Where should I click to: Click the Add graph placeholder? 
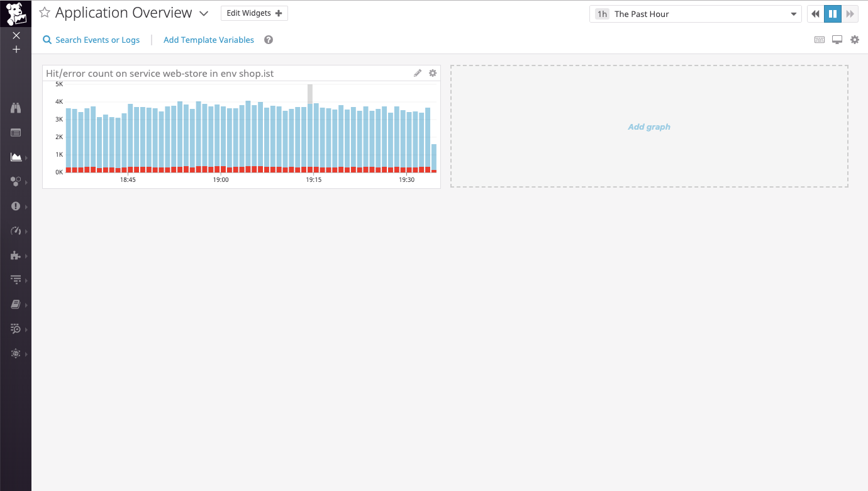tap(649, 127)
